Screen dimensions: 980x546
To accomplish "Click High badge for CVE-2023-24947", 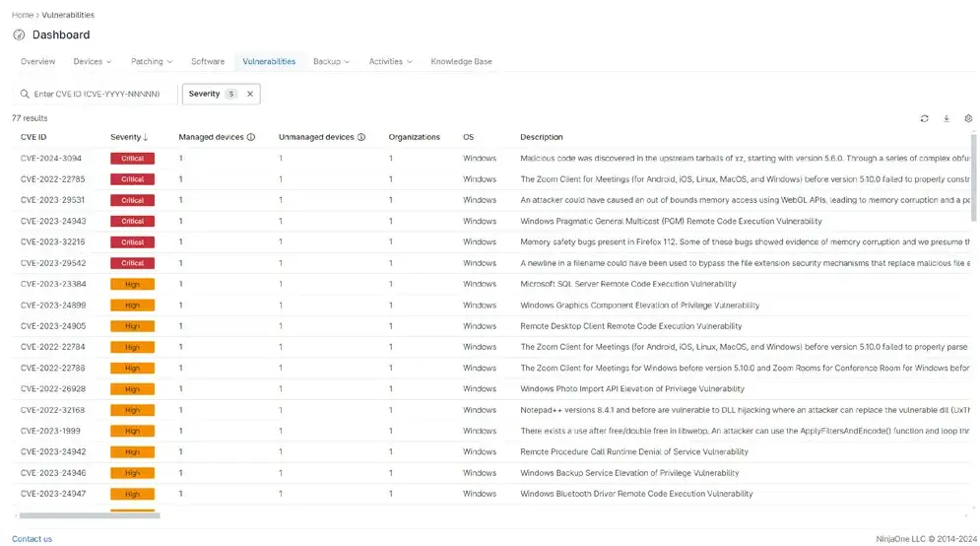I will (x=133, y=494).
